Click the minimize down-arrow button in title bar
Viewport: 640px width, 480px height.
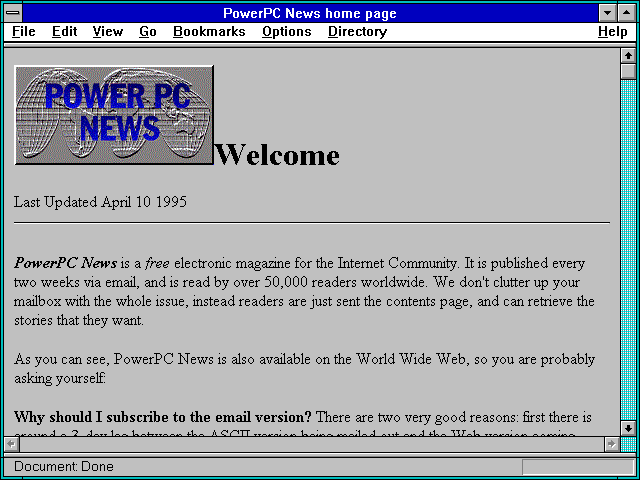point(608,13)
